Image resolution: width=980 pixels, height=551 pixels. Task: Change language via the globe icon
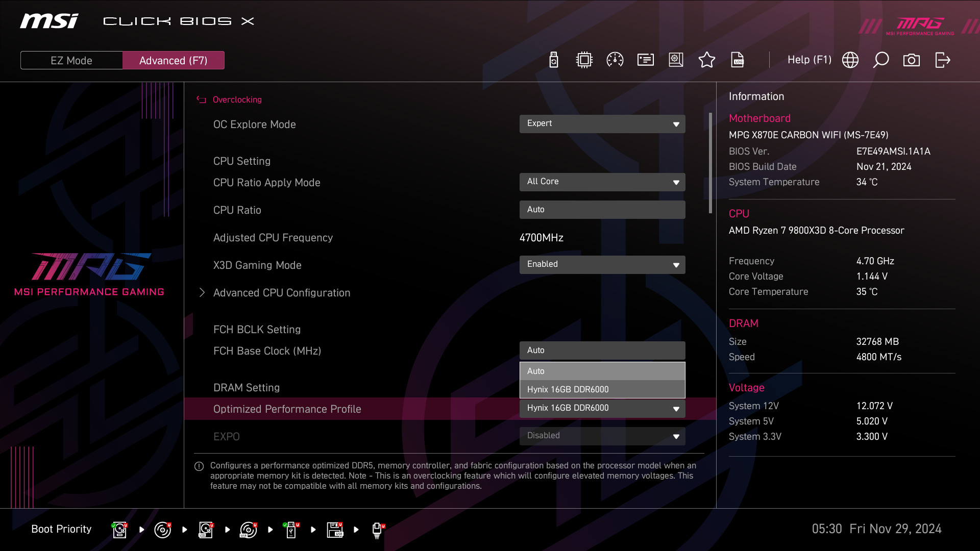[850, 60]
